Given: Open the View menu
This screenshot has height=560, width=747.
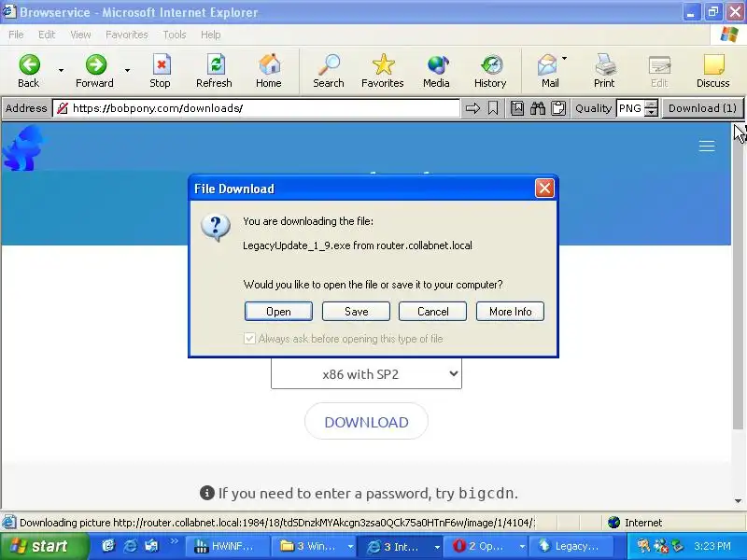Looking at the screenshot, I should point(80,35).
